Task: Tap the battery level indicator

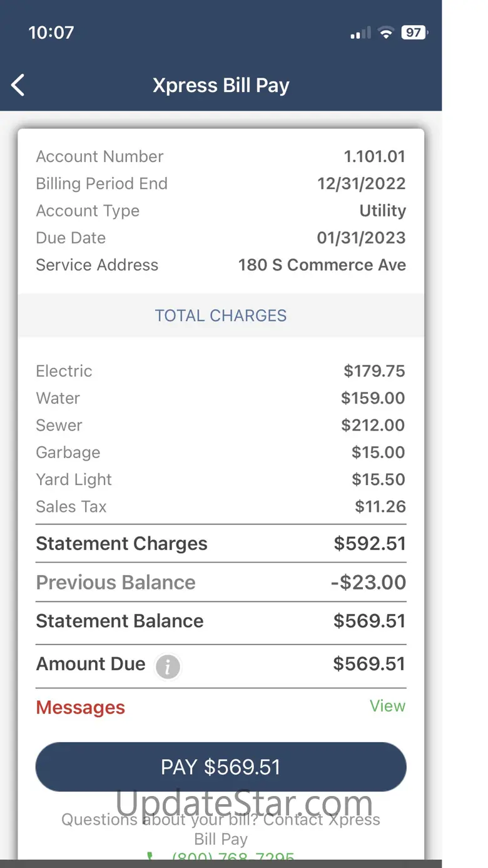Action: click(414, 33)
